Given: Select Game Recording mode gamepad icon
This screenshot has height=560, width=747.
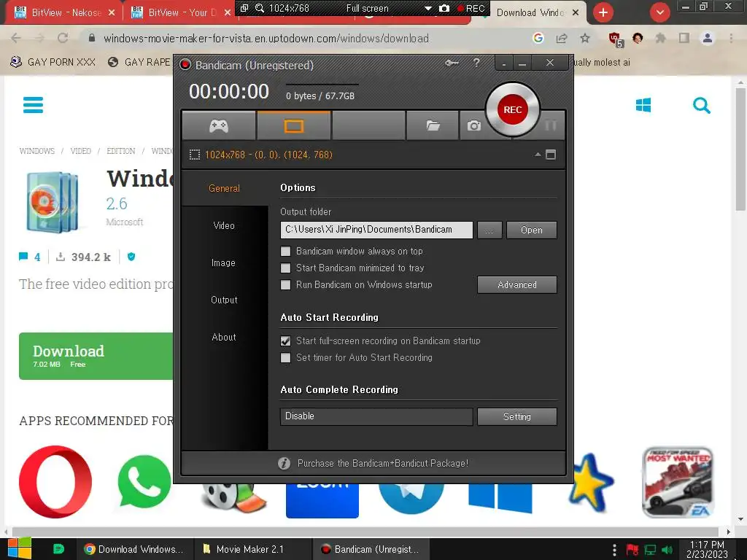Looking at the screenshot, I should (x=219, y=125).
